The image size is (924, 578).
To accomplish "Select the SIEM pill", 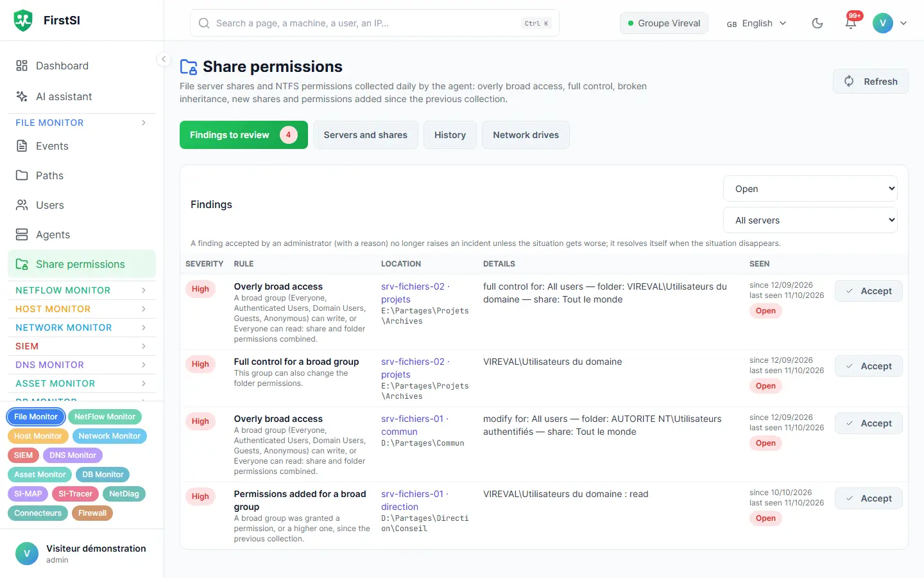I will (23, 455).
